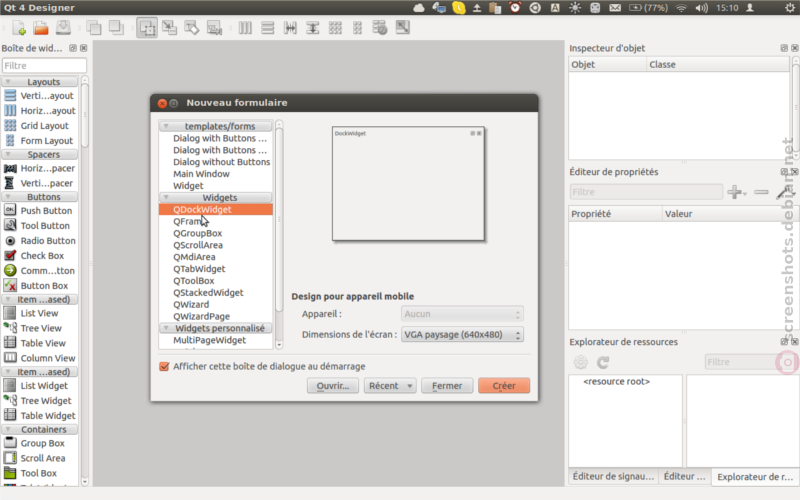This screenshot has width=800, height=500.
Task: Pick the Push Button widget icon
Action: click(x=10, y=210)
